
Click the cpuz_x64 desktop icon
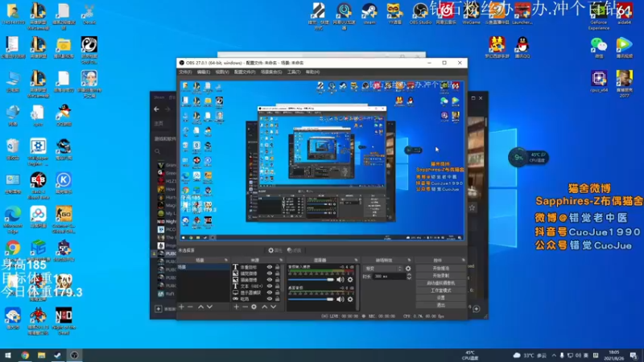click(598, 81)
